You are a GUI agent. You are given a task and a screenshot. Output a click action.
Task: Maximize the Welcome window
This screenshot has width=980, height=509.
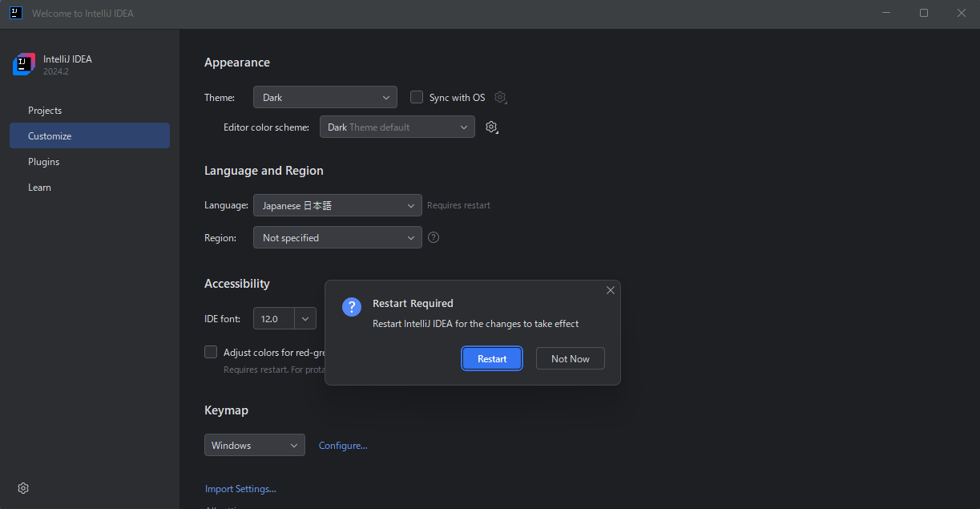924,13
